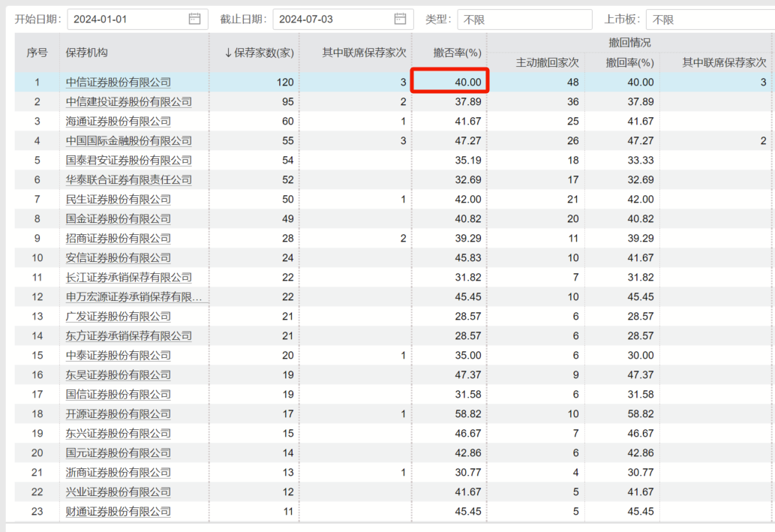Select 撤否率 value 40.00 in row 1
Image resolution: width=775 pixels, height=532 pixels.
pyautogui.click(x=468, y=83)
